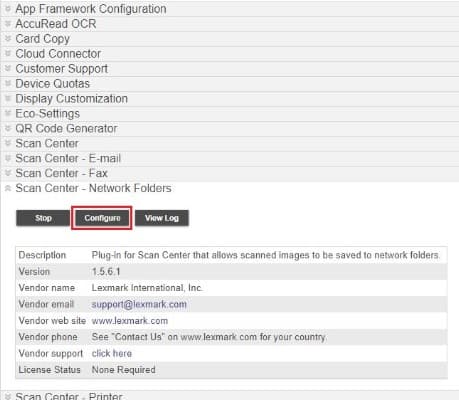This screenshot has height=400, width=459.
Task: Select the version number 1.5.6.1
Action: 106,272
